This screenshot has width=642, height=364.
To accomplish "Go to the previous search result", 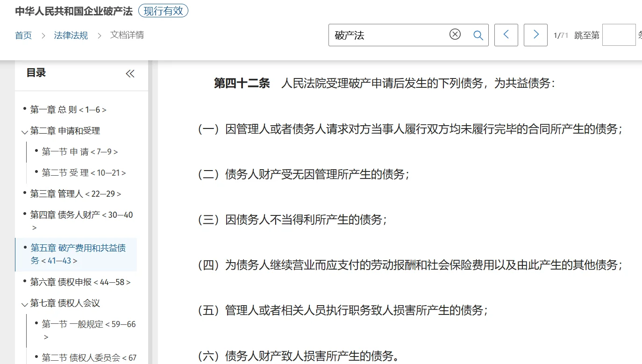I will [x=506, y=35].
